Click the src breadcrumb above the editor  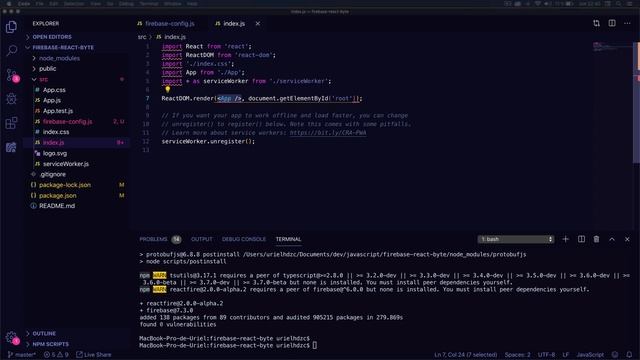(142, 37)
